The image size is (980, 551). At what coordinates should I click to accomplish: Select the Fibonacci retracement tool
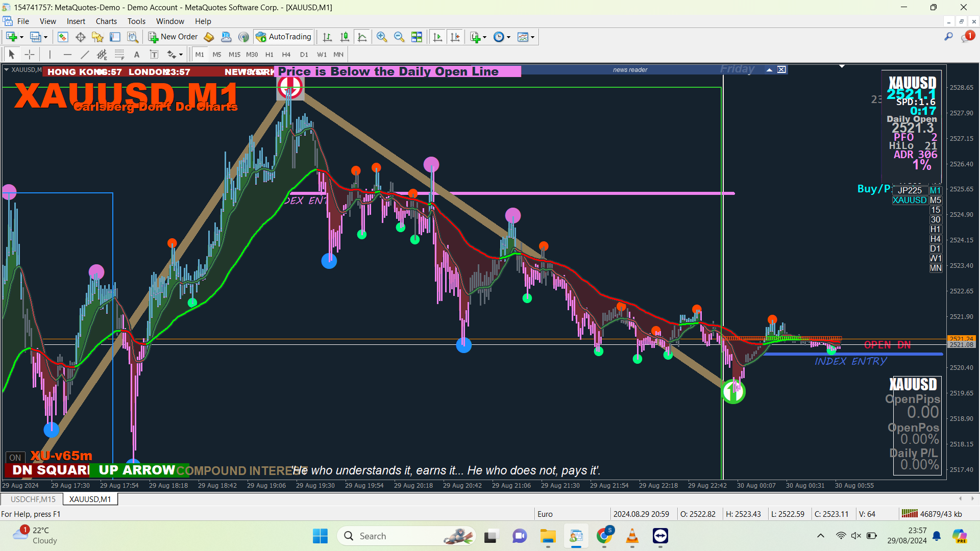[119, 55]
